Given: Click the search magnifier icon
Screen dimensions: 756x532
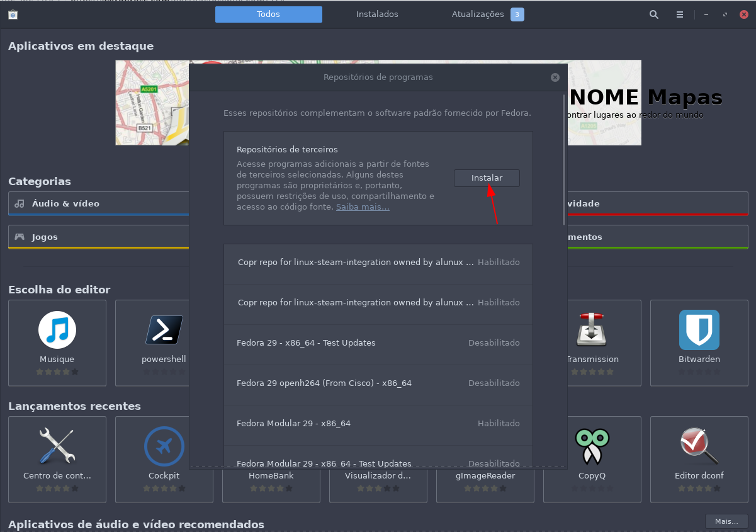Looking at the screenshot, I should click(654, 14).
